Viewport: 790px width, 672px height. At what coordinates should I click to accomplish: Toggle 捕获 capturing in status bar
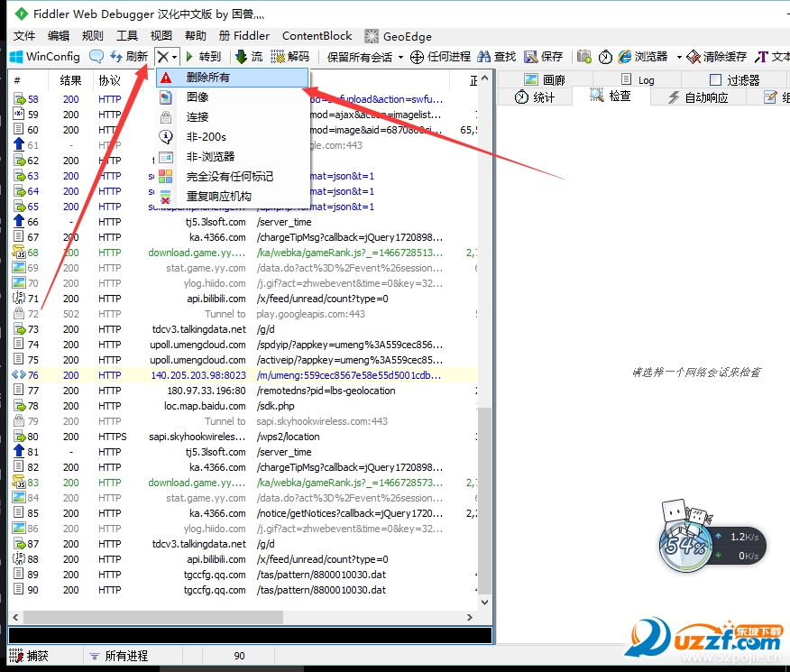(x=29, y=656)
